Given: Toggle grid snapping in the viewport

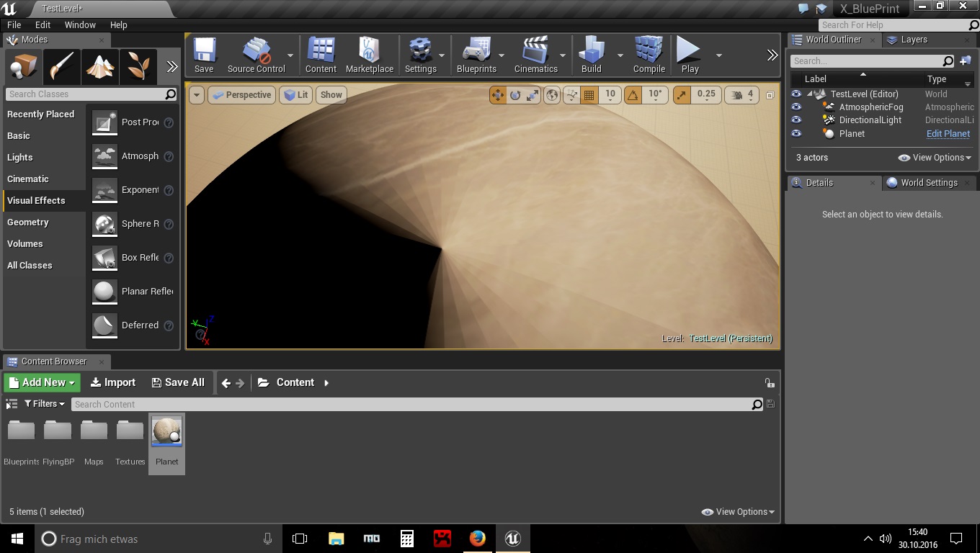Looking at the screenshot, I should (x=589, y=95).
